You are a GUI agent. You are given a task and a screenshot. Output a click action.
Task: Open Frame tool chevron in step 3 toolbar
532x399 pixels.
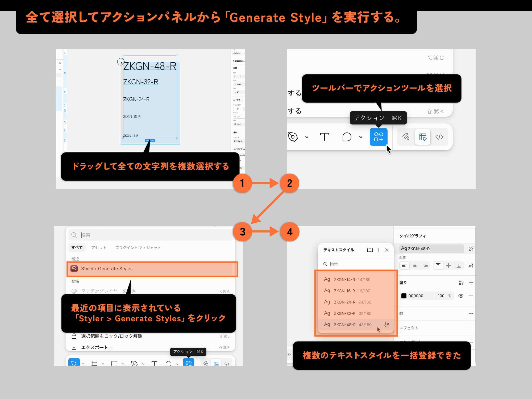(x=103, y=364)
